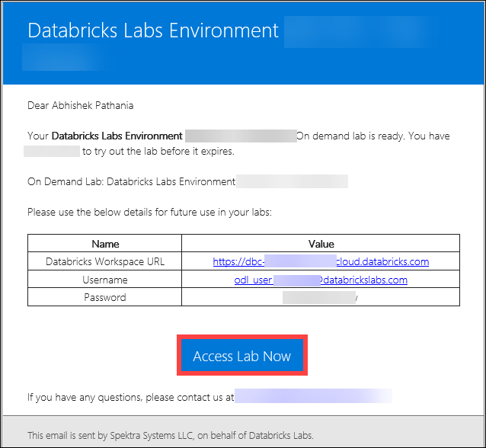Select the 'Databricks Workspace URL' table cell
The width and height of the screenshot is (486, 448).
(105, 261)
